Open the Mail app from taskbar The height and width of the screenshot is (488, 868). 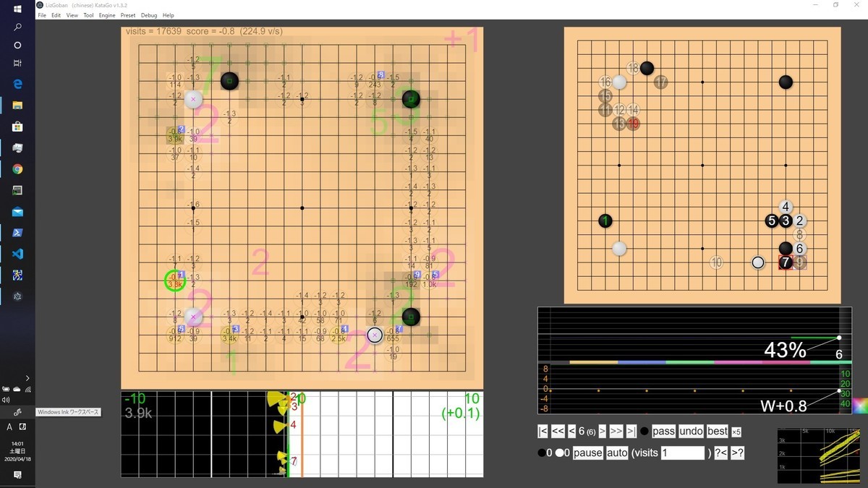(x=17, y=212)
